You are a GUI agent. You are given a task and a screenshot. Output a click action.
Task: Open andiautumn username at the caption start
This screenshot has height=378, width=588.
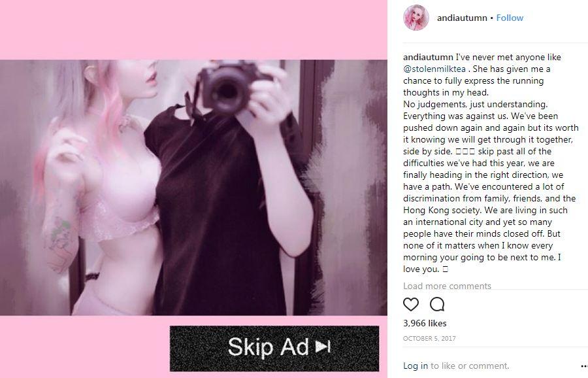(x=428, y=57)
